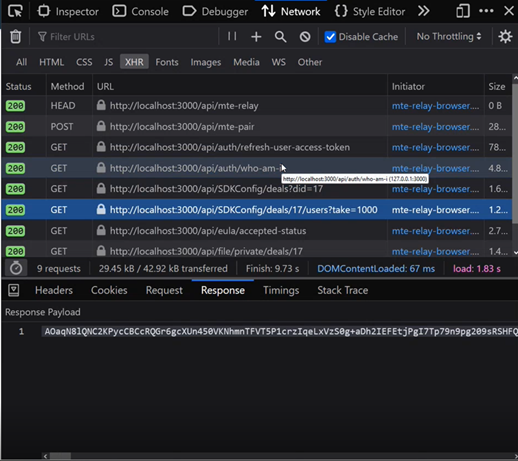518x461 pixels.
Task: Open the Style Editor tab
Action: point(370,11)
